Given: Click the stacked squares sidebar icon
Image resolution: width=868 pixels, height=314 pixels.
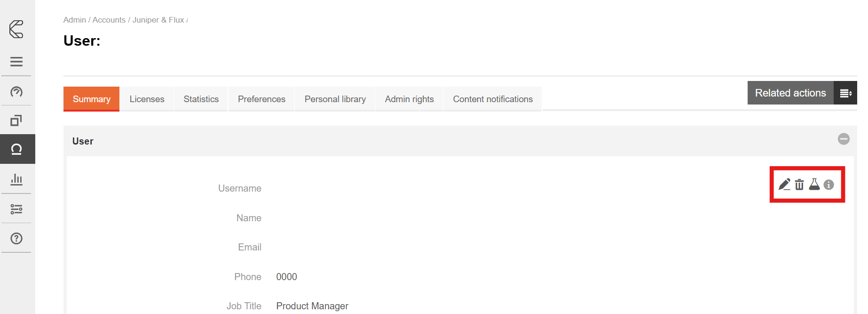Looking at the screenshot, I should coord(16,121).
